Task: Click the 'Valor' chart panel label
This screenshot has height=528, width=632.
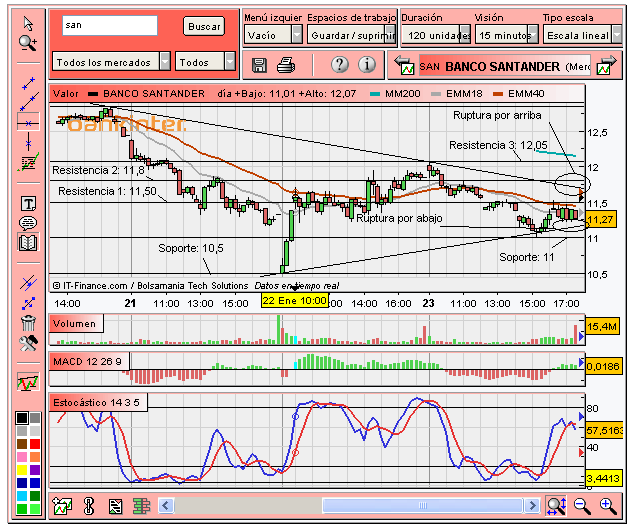Action: (x=66, y=94)
